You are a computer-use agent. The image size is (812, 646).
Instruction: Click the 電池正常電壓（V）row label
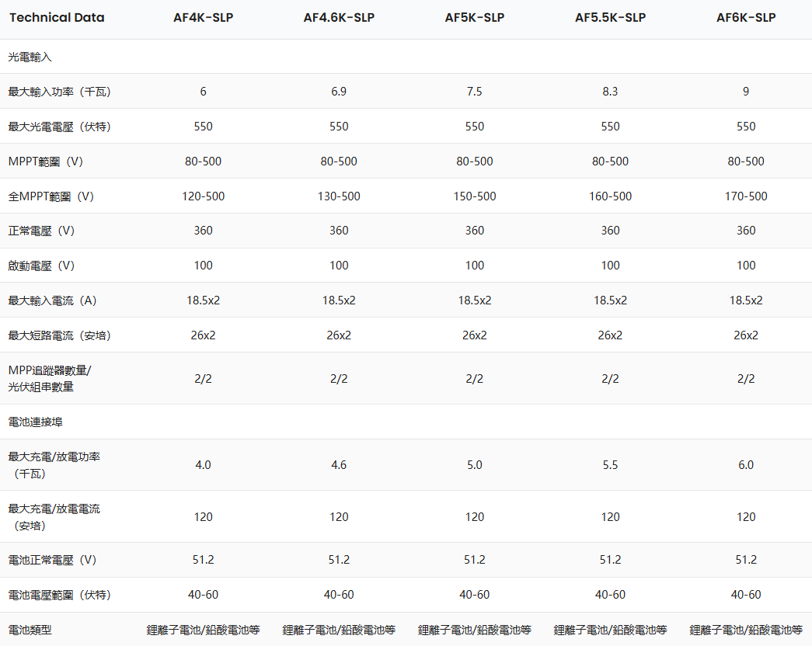[53, 560]
